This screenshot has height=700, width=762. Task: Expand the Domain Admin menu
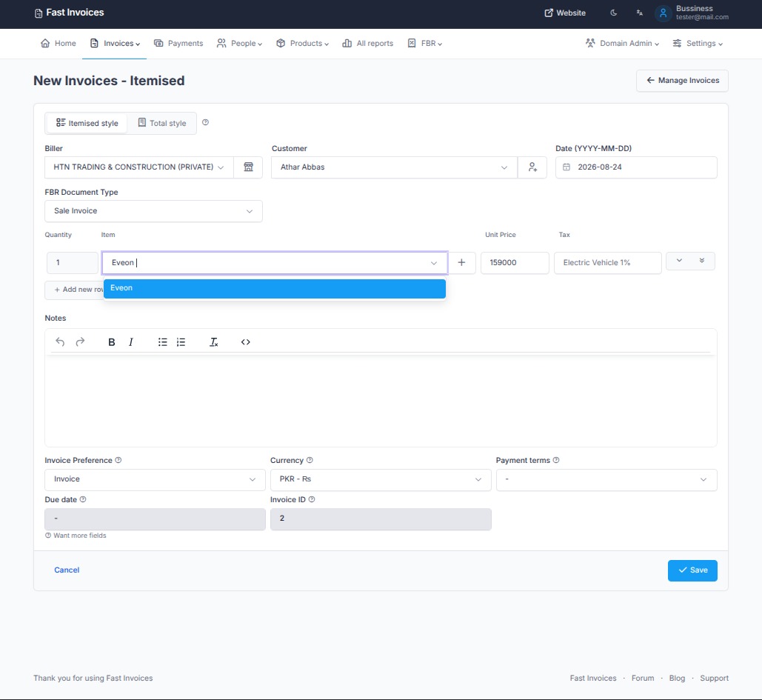point(622,43)
